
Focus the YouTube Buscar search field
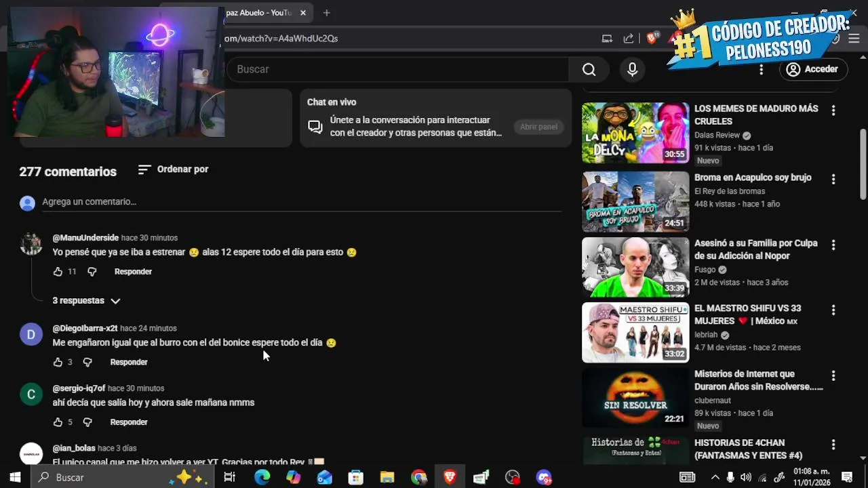click(x=398, y=69)
